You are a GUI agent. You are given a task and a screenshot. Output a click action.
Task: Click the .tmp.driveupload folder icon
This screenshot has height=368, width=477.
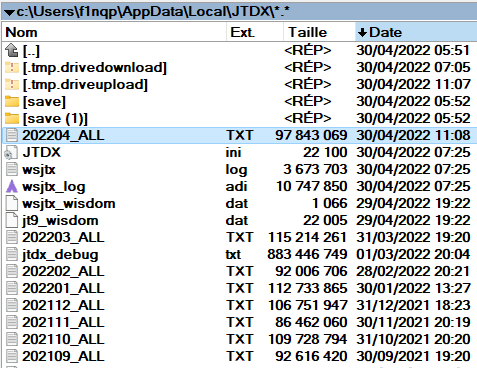click(x=12, y=84)
